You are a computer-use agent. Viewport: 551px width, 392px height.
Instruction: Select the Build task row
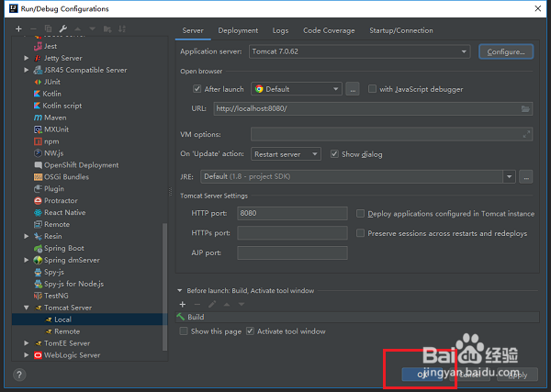pyautogui.click(x=358, y=317)
